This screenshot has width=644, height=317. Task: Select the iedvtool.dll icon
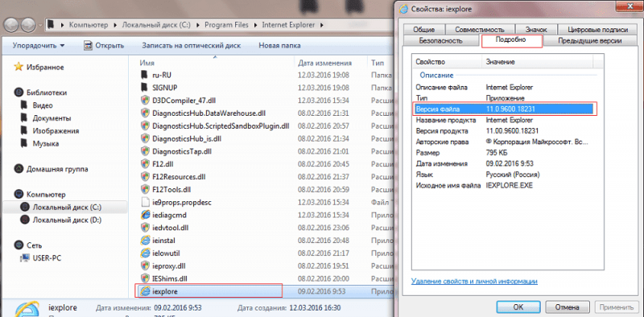(x=145, y=228)
